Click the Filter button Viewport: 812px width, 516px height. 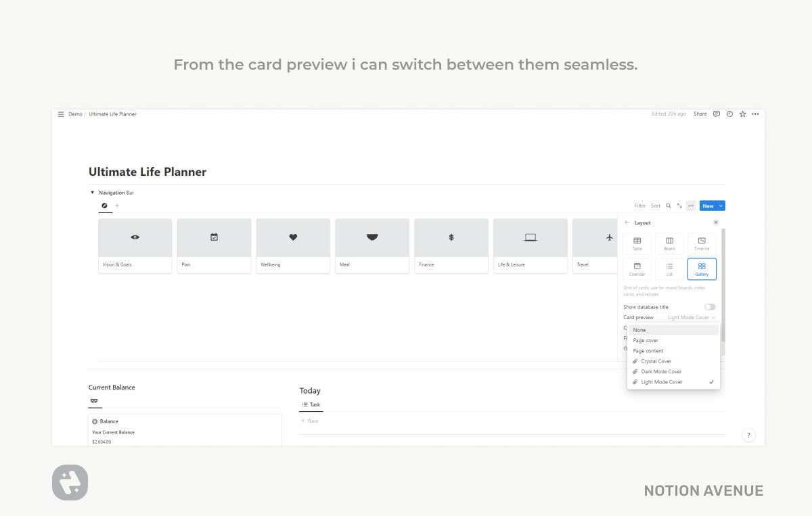pos(639,206)
